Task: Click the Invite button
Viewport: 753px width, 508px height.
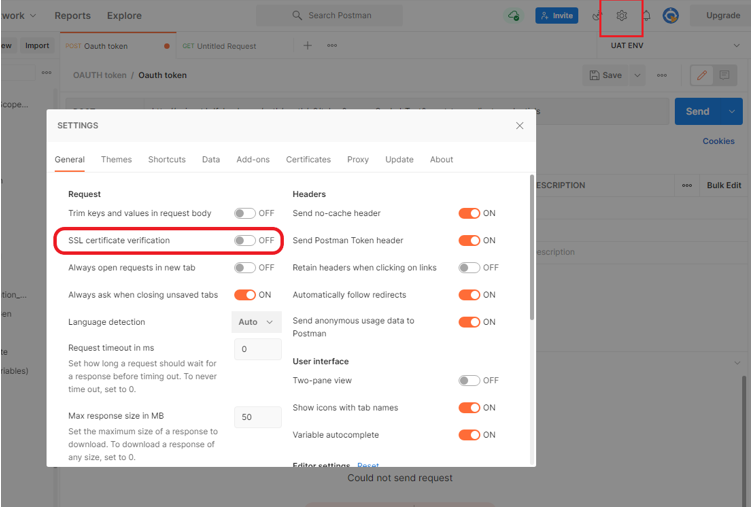Action: [x=556, y=16]
